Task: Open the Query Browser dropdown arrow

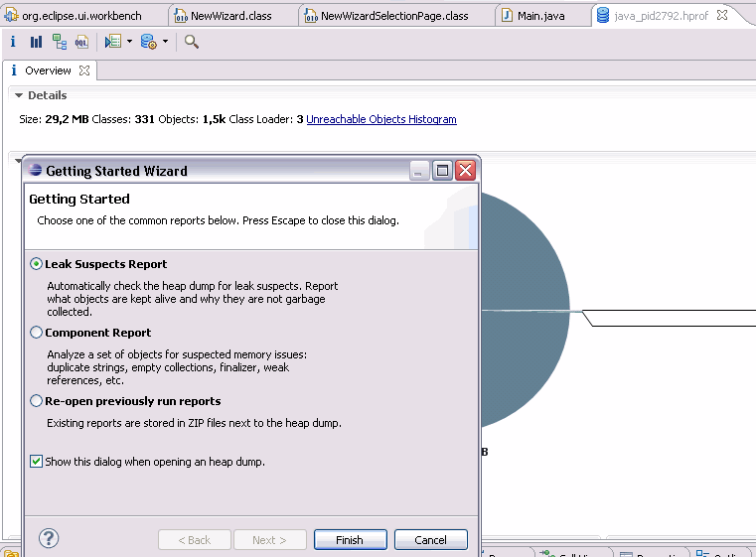Action: pos(165,42)
